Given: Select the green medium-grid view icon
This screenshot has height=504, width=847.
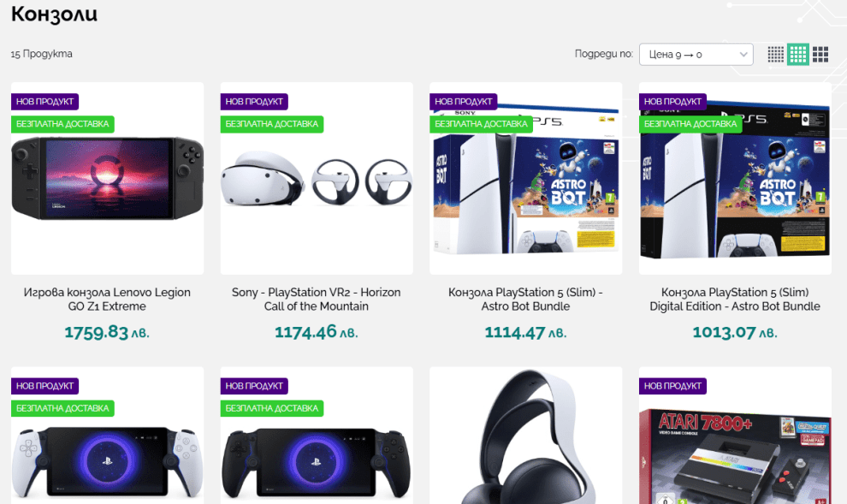Looking at the screenshot, I should (x=798, y=54).
